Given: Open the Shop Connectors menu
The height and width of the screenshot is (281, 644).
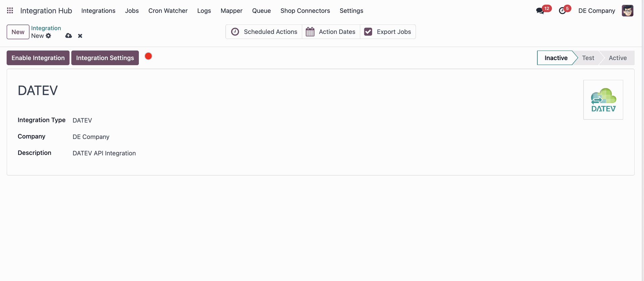Looking at the screenshot, I should coord(305,11).
